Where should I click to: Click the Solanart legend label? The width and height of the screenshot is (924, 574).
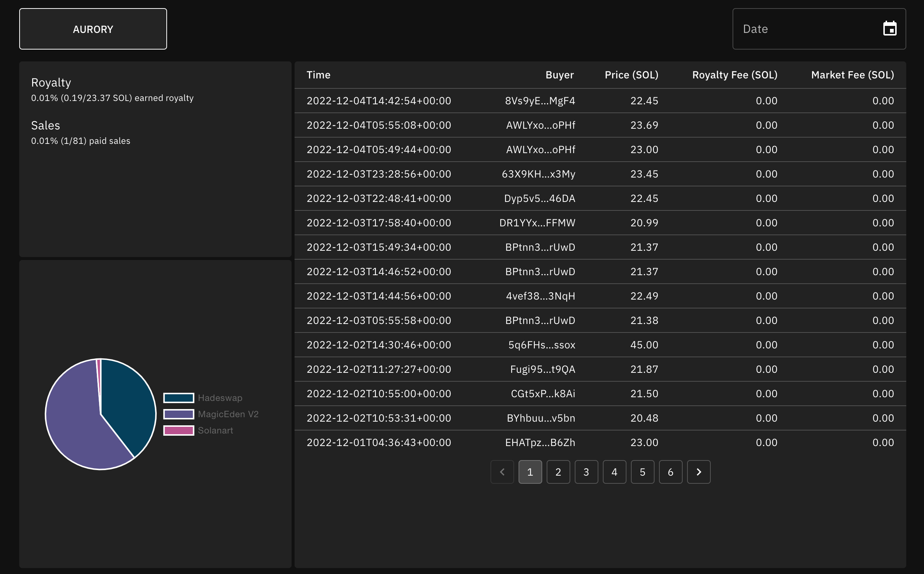tap(215, 430)
